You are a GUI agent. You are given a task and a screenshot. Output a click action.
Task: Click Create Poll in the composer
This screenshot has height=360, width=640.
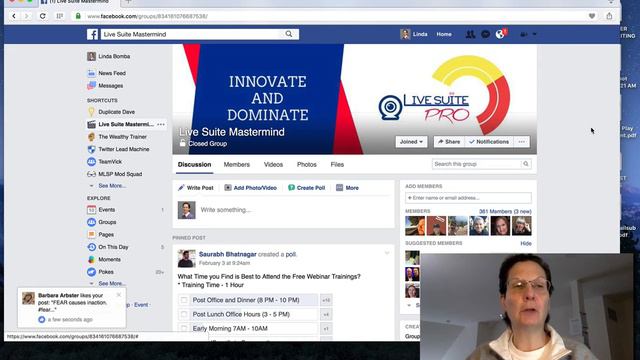(307, 188)
